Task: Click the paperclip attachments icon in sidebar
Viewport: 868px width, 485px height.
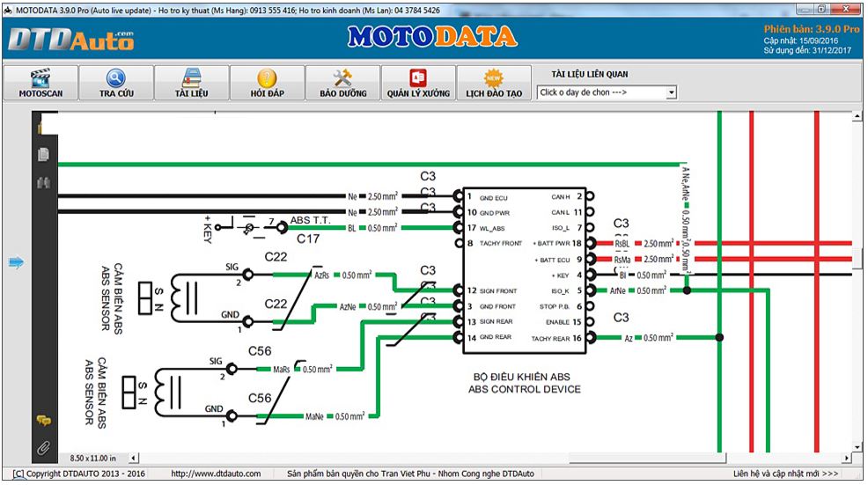Action: click(44, 447)
